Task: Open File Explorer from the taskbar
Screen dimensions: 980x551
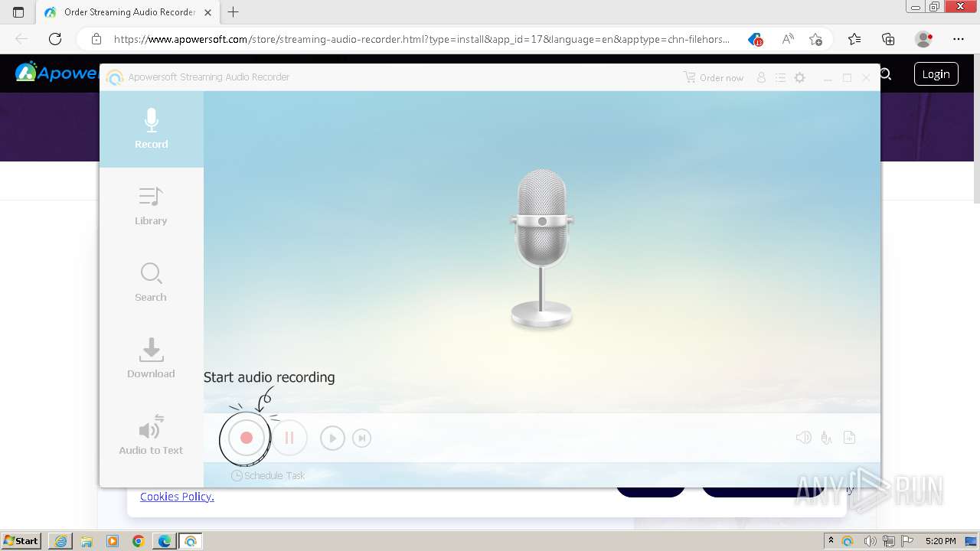Action: pyautogui.click(x=87, y=541)
